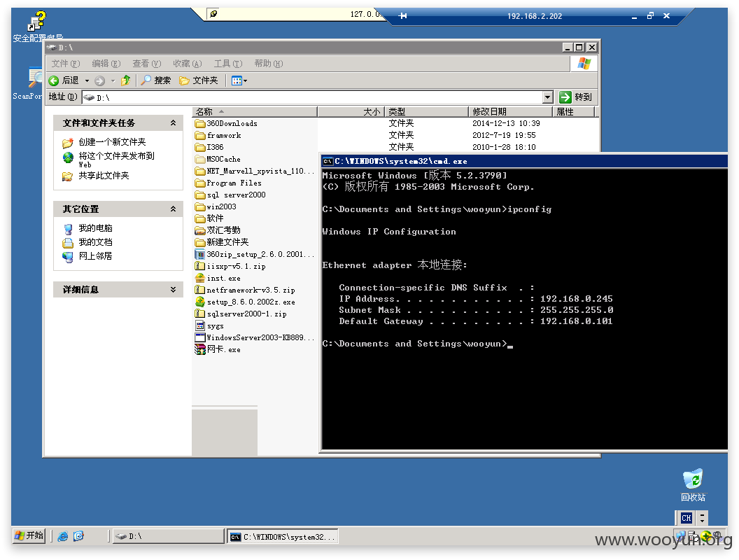
Task: Click the remote desktop connection bar pin icon
Action: coord(403,15)
